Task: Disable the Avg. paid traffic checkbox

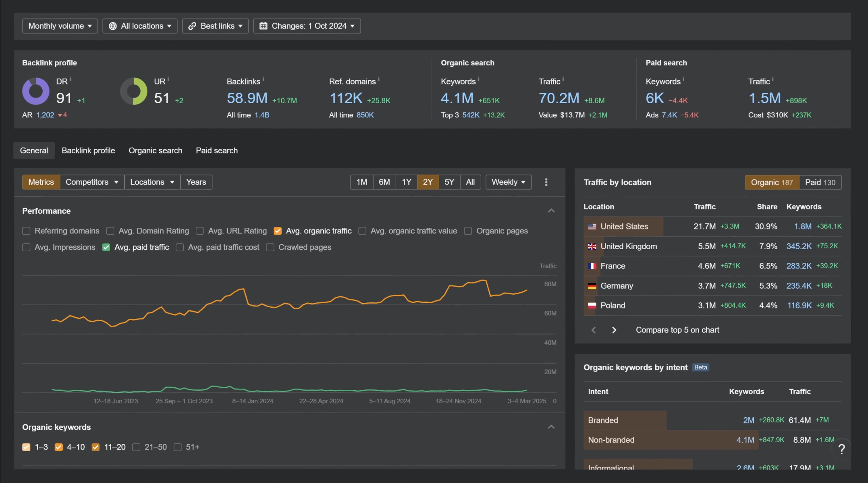Action: (x=106, y=247)
